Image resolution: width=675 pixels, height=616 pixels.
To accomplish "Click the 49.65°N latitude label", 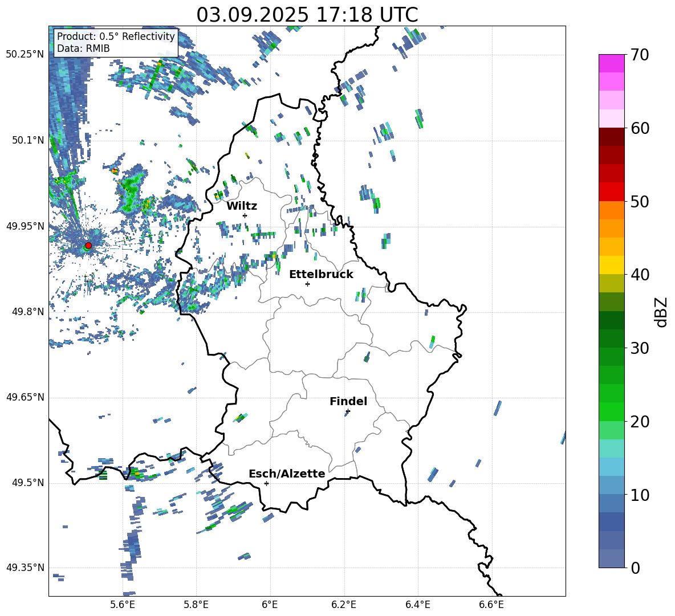I will click(25, 397).
